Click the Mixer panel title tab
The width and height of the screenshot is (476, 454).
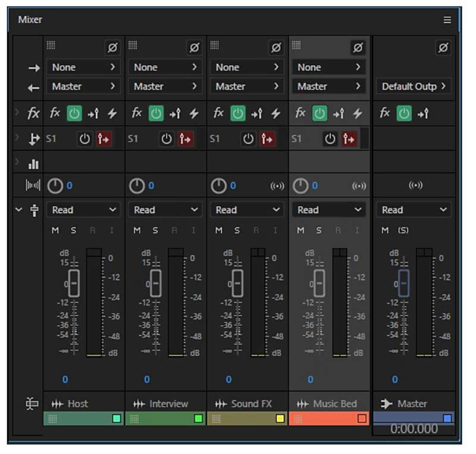point(30,20)
